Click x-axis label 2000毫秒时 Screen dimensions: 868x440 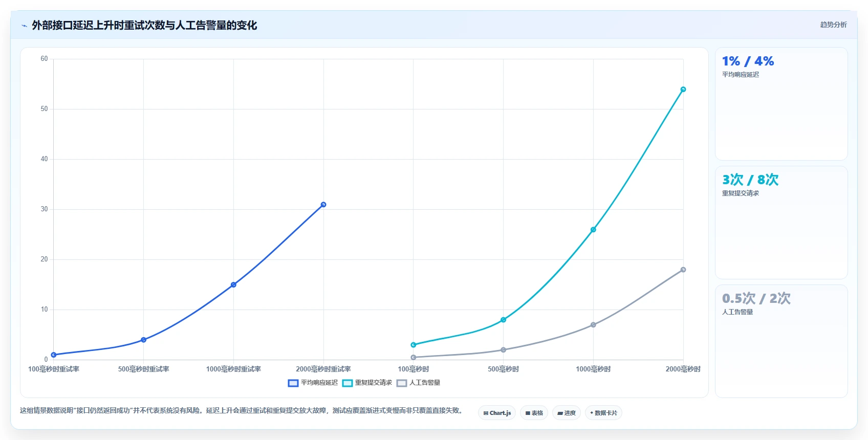(x=683, y=369)
